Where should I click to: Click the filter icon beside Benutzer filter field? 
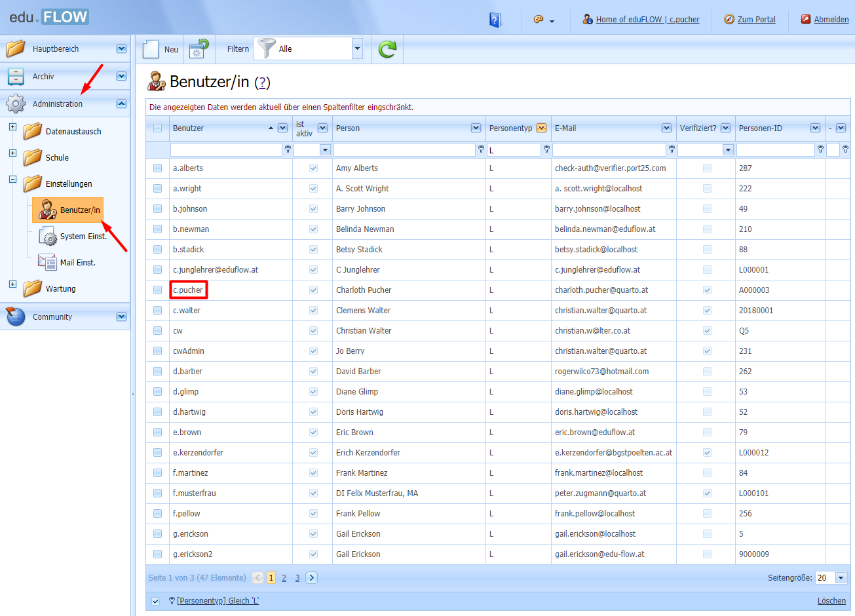pos(288,149)
